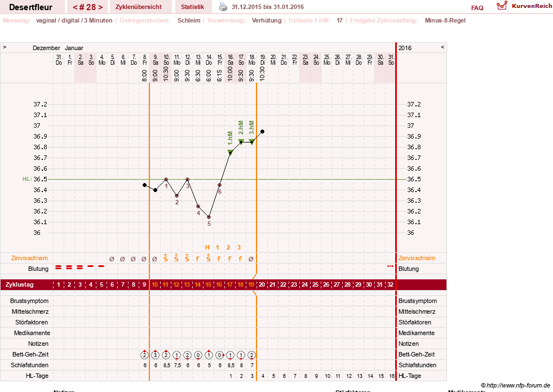The width and height of the screenshot is (553, 392).
Task: Select the temperature point labeled 4
Action: [x=198, y=206]
